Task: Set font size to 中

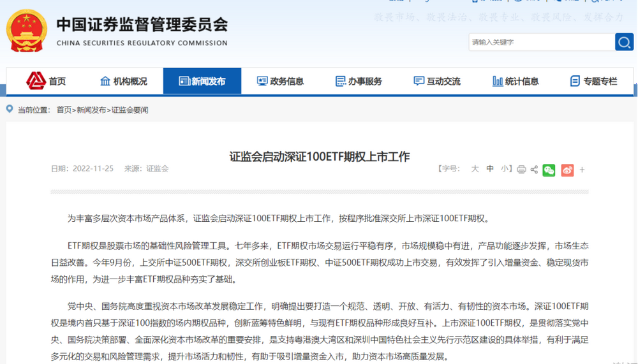Action: pyautogui.click(x=490, y=169)
